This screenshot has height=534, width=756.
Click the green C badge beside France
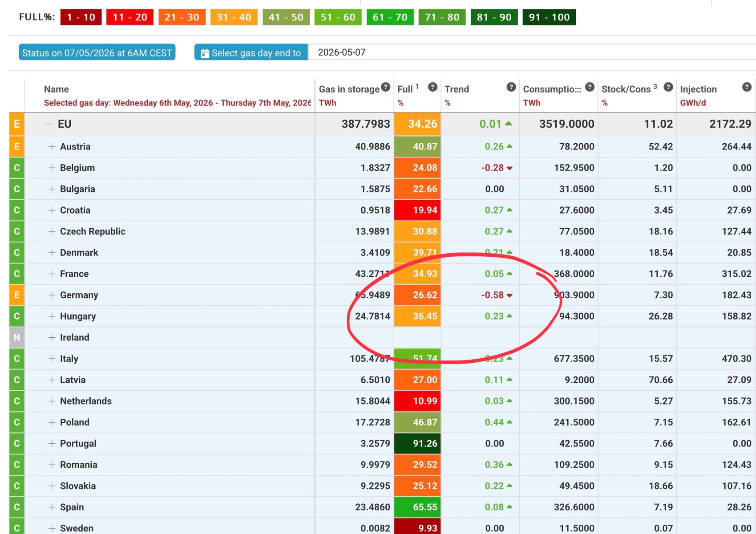pos(17,274)
